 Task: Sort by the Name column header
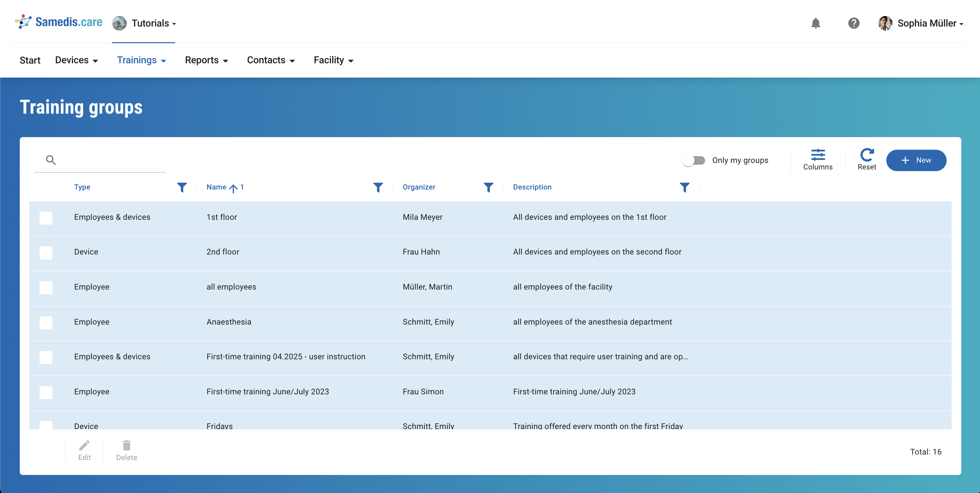point(216,187)
